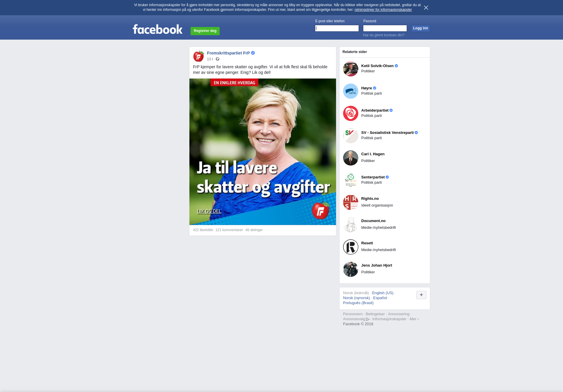Switch language to English (US)
Screen dimensions: 563x392
click(383, 293)
